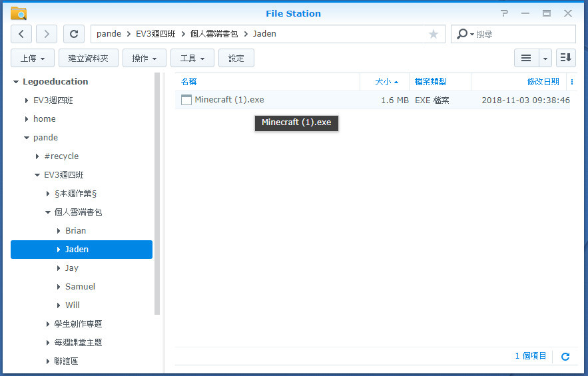Screen dimensions: 588x376
Task: Open the 操作 action dropdown menu
Action: pos(145,58)
